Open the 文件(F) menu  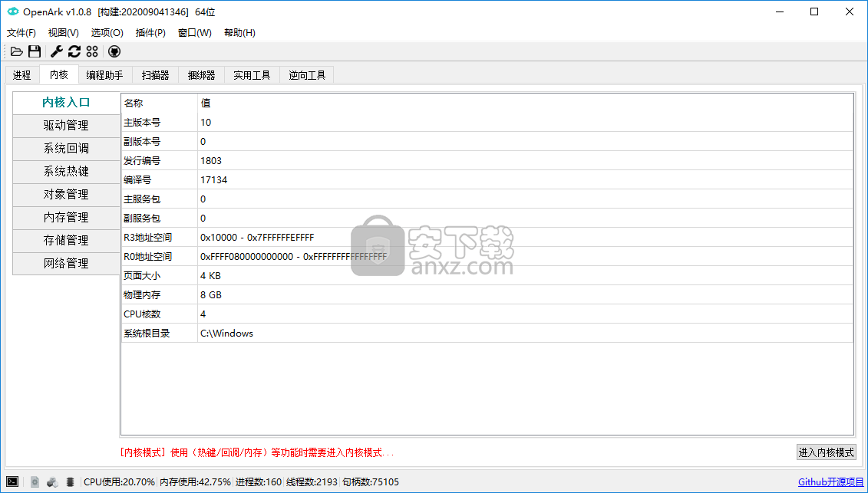pos(21,33)
